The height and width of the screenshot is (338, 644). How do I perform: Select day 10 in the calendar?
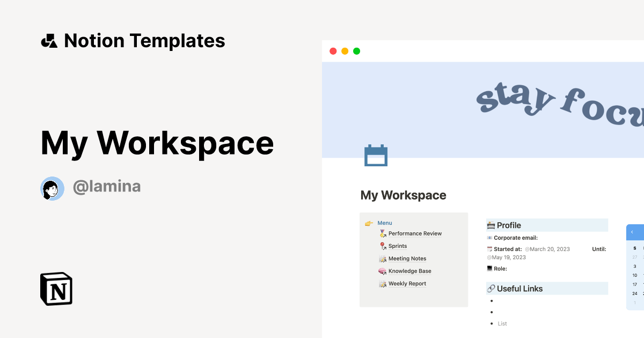pos(635,275)
